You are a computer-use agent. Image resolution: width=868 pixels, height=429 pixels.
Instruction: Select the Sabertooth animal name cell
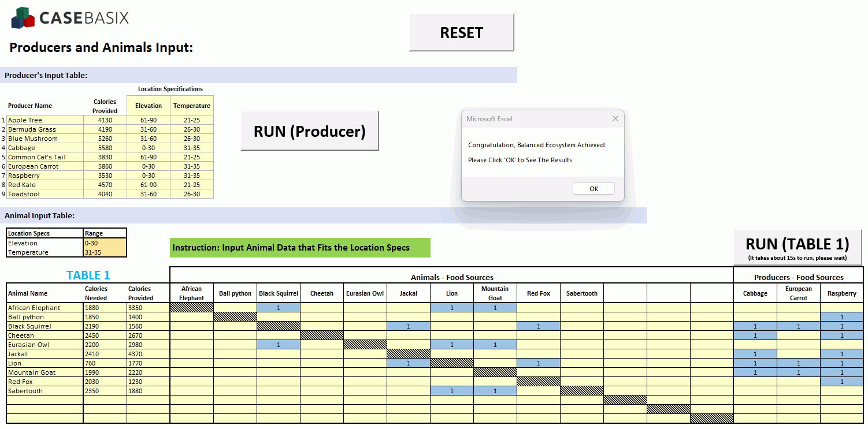45,391
